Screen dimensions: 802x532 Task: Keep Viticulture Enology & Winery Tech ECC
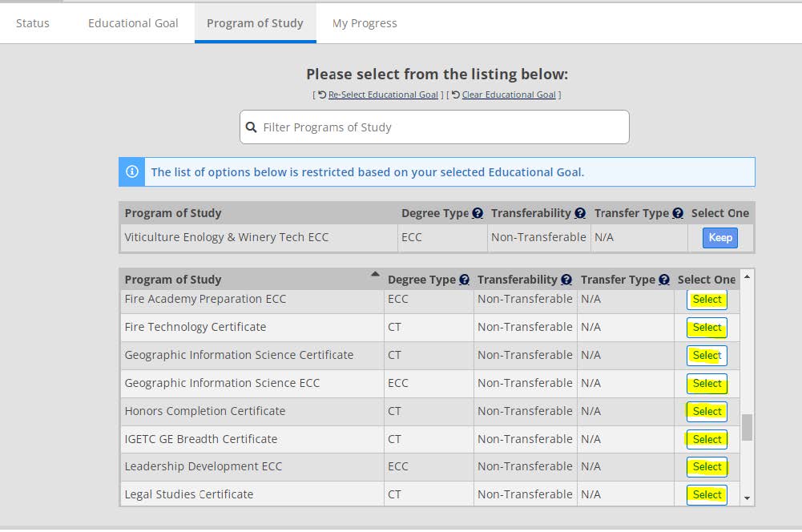[x=719, y=237]
